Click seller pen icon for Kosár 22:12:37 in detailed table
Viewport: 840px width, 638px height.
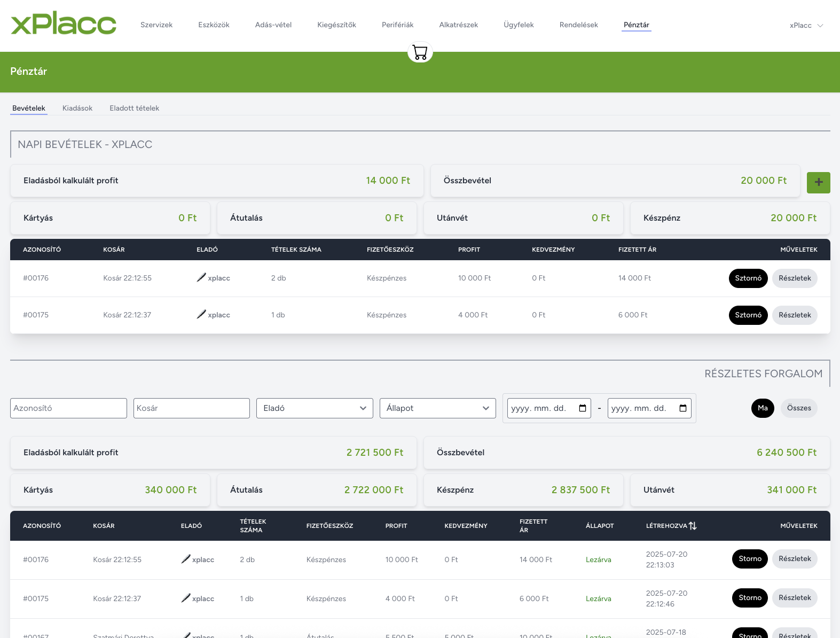click(x=186, y=598)
